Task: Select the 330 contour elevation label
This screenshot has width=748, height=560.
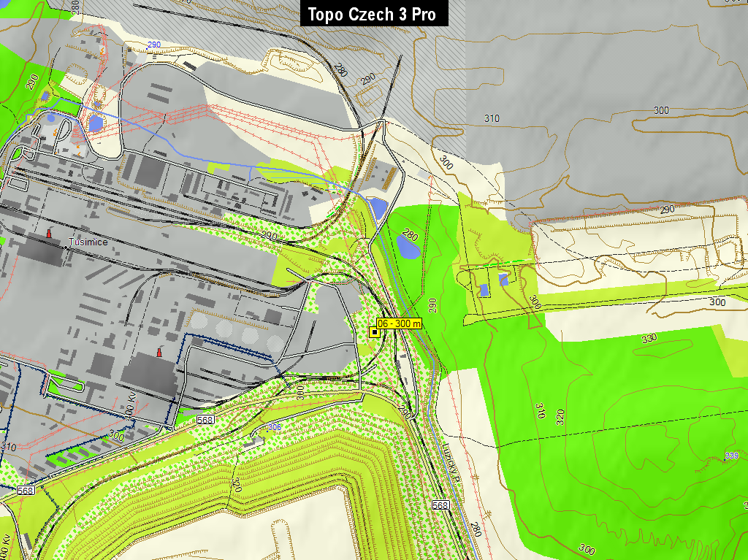Action: (x=649, y=338)
